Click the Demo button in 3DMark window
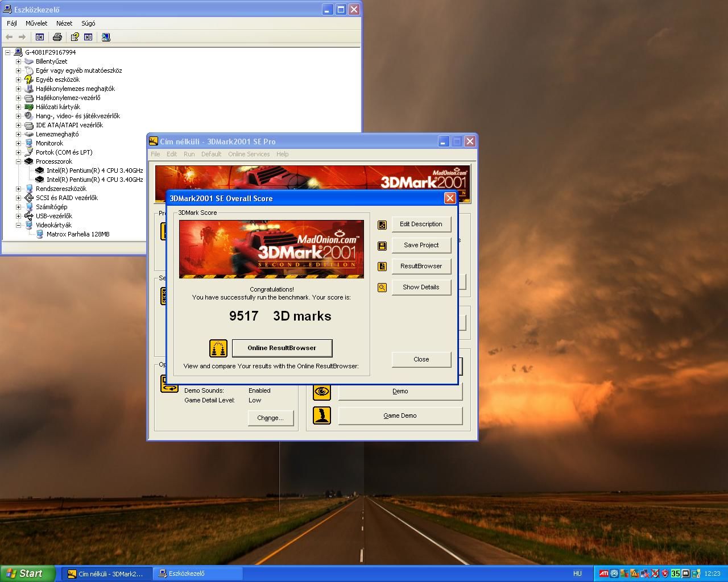The width and height of the screenshot is (728, 582). [400, 392]
